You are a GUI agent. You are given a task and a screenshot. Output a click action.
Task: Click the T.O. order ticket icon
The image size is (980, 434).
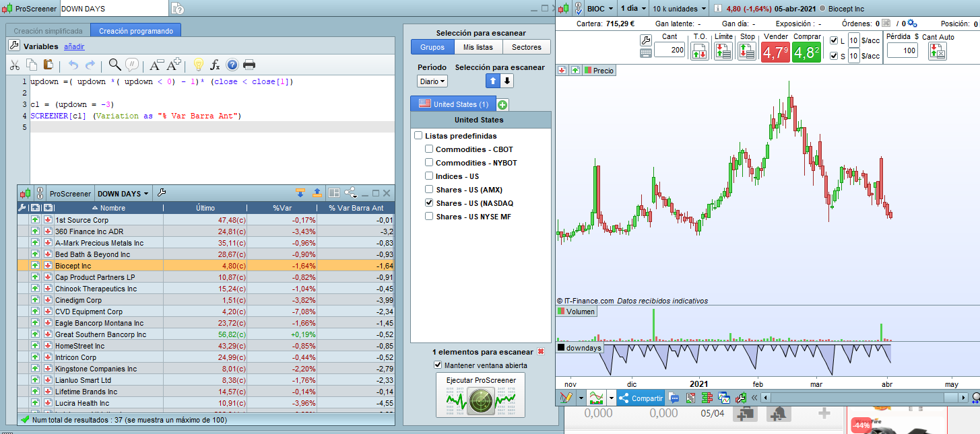coord(700,51)
